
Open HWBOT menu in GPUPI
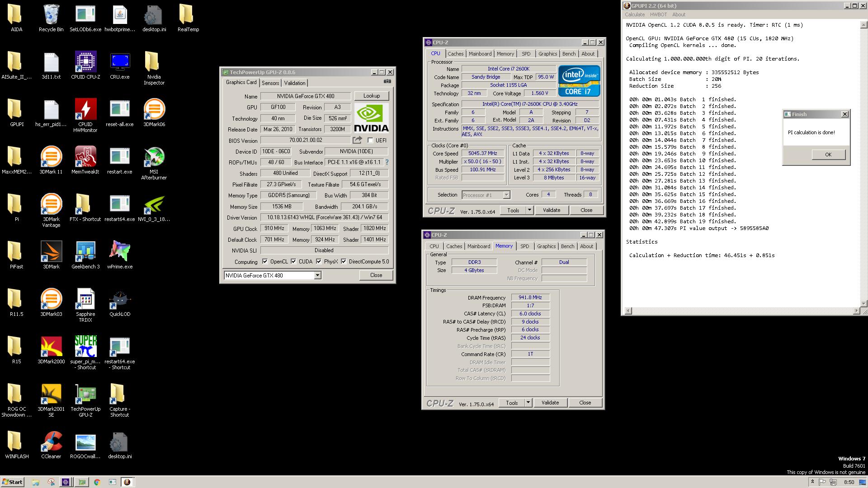pyautogui.click(x=659, y=14)
